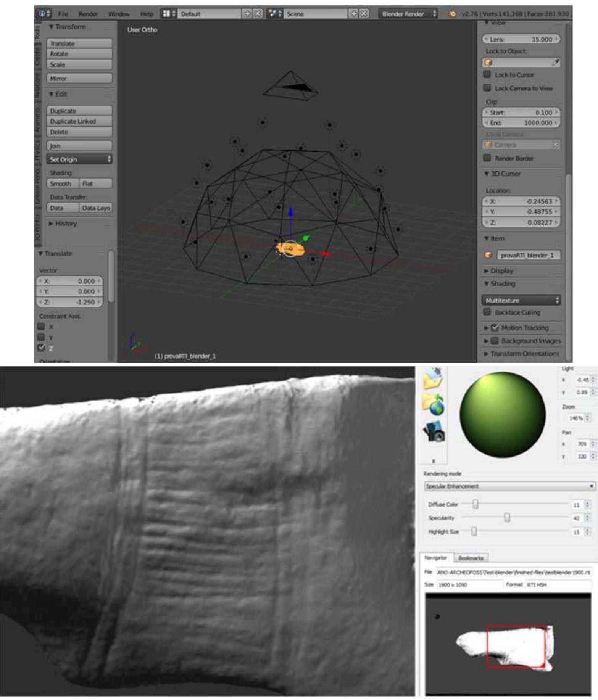Open the Set Origin dropdown
The height and width of the screenshot is (700, 598).
click(x=79, y=159)
